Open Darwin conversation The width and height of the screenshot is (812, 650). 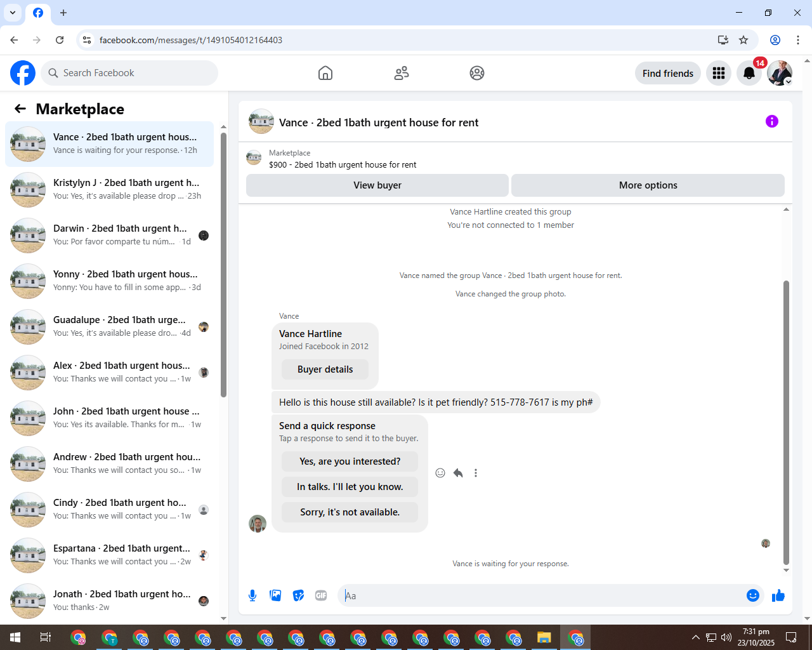point(109,235)
